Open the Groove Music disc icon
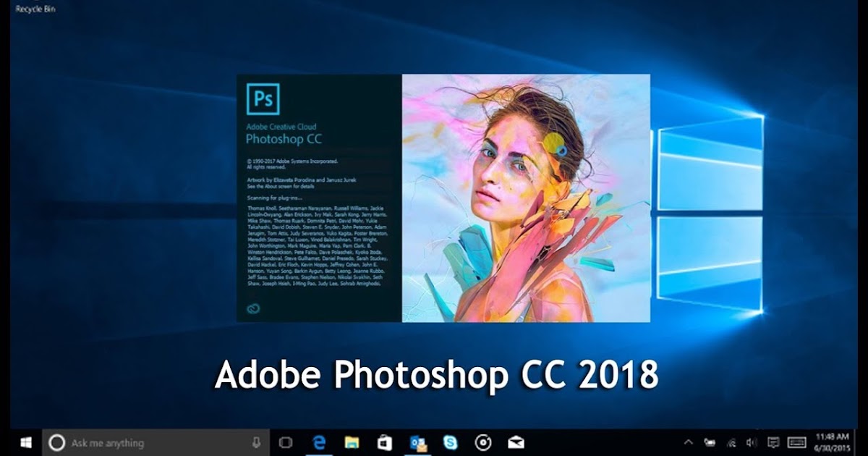 (x=483, y=442)
